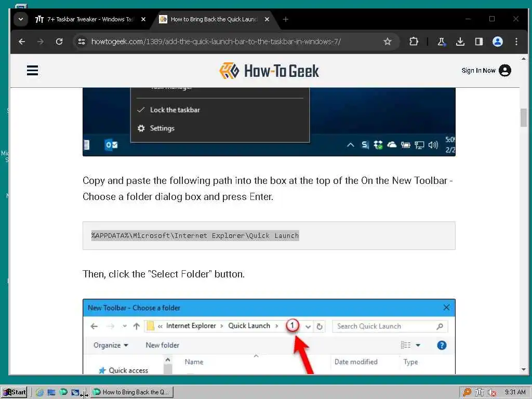Screen dimensions: 532x399
Task: Open the tab search dropdown arrow
Action: (21, 19)
